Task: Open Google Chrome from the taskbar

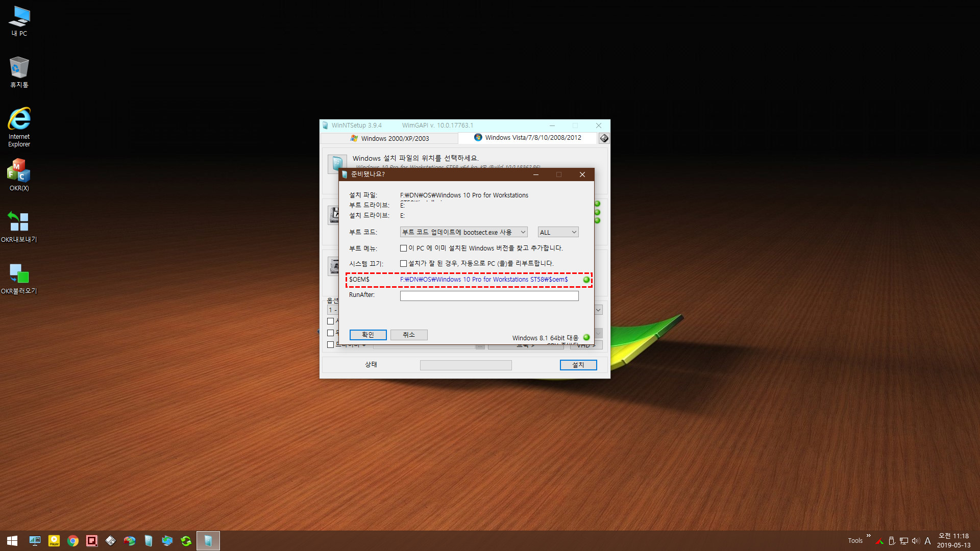Action: tap(73, 541)
